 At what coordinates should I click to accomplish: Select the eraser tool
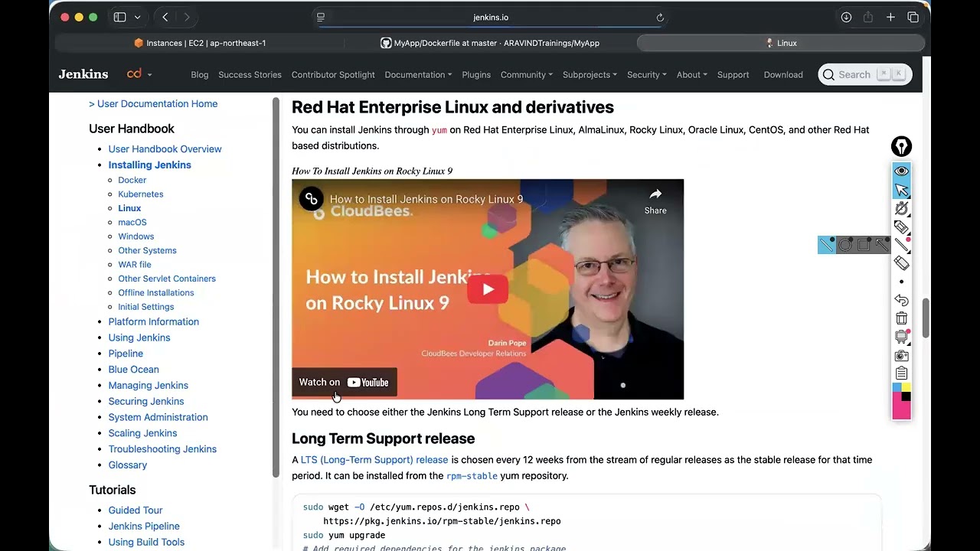pyautogui.click(x=901, y=263)
